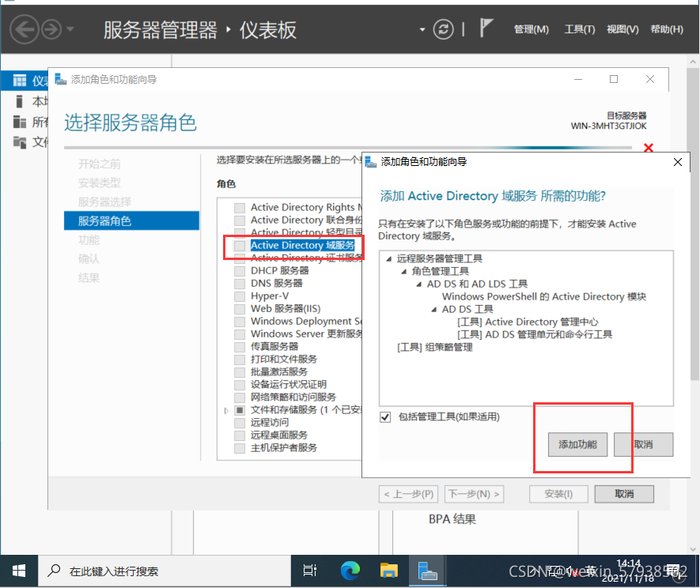700x588 pixels.
Task: Check Windows Server 更新服务 role
Action: pyautogui.click(x=240, y=334)
